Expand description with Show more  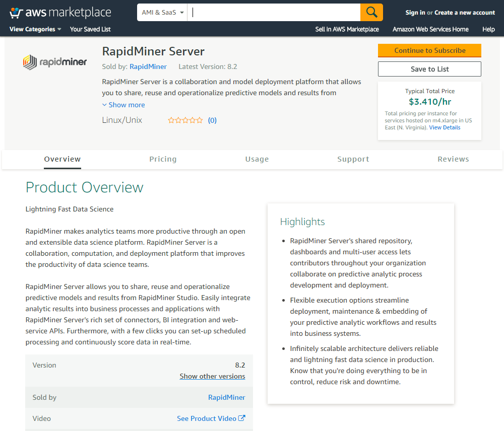pyautogui.click(x=123, y=105)
